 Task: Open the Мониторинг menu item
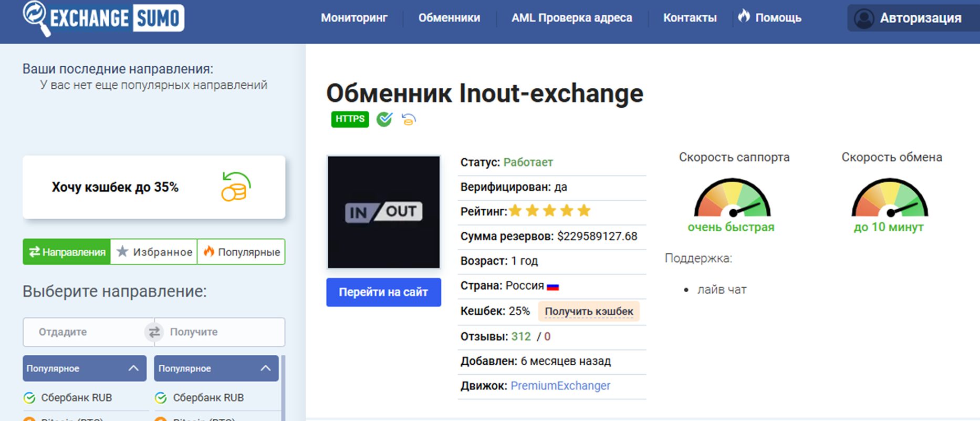pyautogui.click(x=354, y=18)
